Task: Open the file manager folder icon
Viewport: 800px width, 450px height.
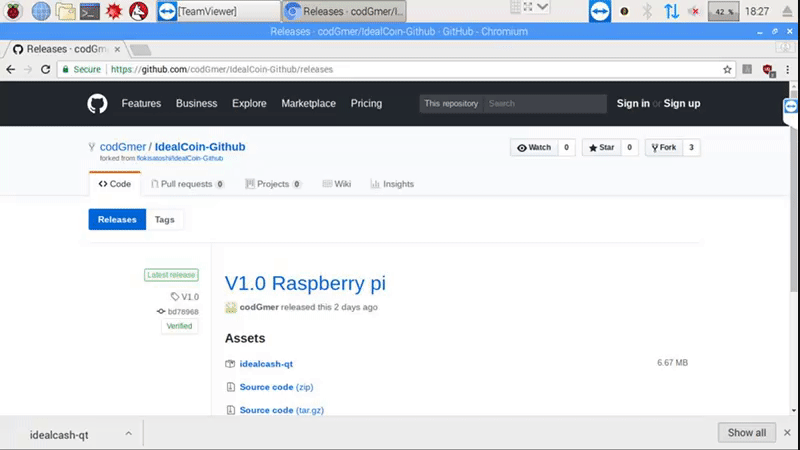Action: click(65, 11)
